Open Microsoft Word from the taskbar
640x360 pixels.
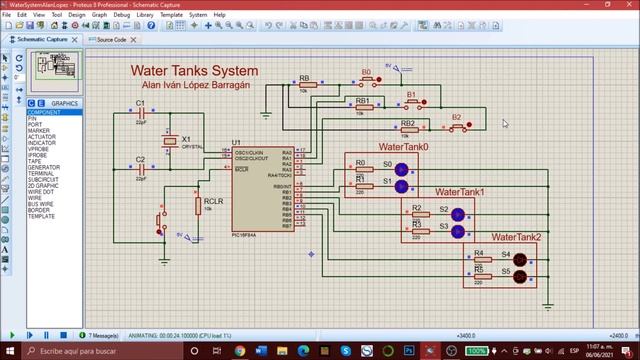(x=261, y=351)
